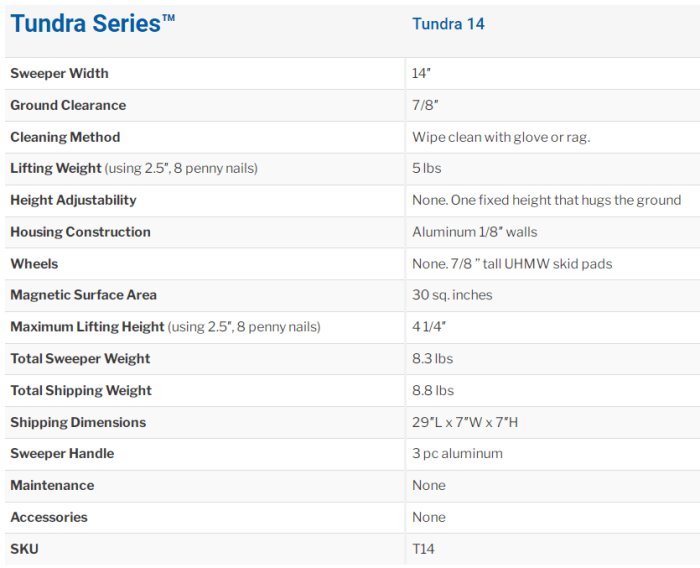Image resolution: width=700 pixels, height=568 pixels.
Task: Select the Sweeper Width row label
Action: coord(59,73)
